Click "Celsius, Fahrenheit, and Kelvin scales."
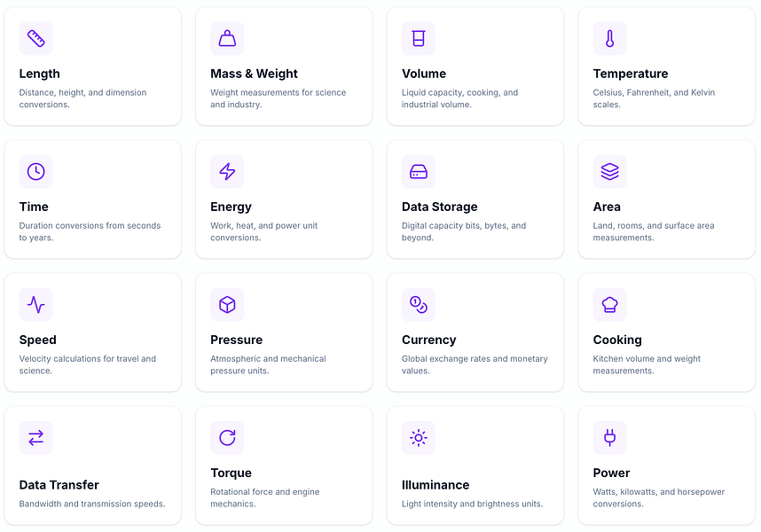This screenshot has height=532, width=761. point(654,98)
